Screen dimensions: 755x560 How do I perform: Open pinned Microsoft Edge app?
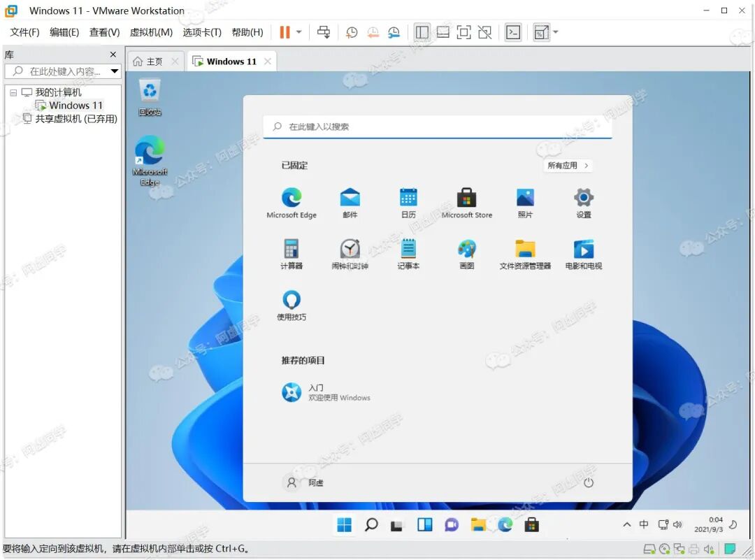[292, 203]
